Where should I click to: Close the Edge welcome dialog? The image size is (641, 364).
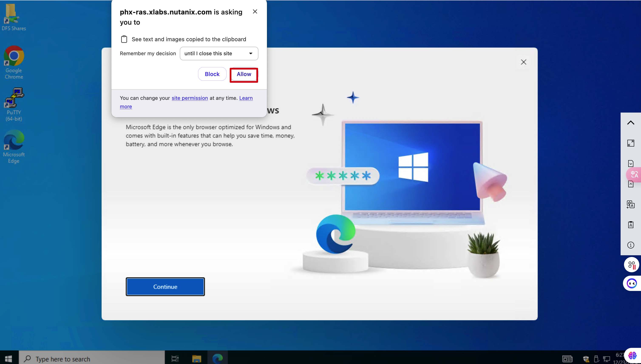click(523, 62)
